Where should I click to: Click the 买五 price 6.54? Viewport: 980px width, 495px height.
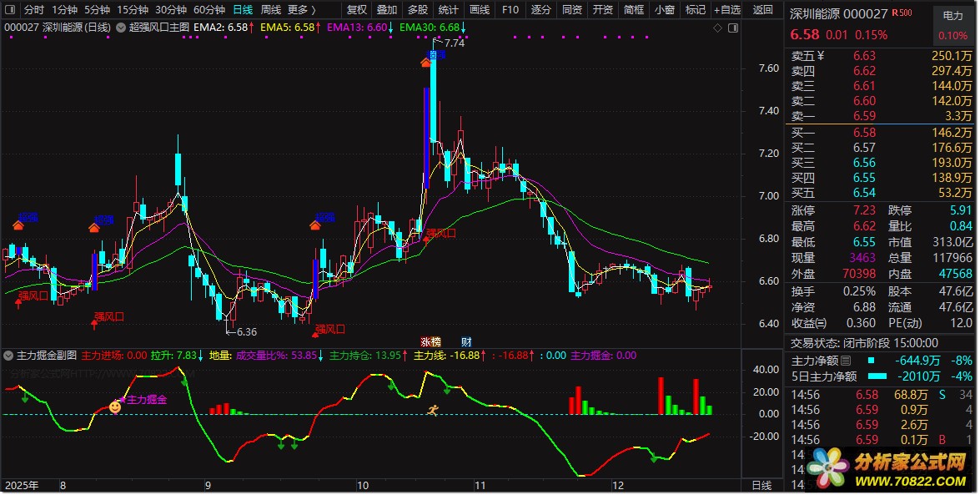[864, 193]
